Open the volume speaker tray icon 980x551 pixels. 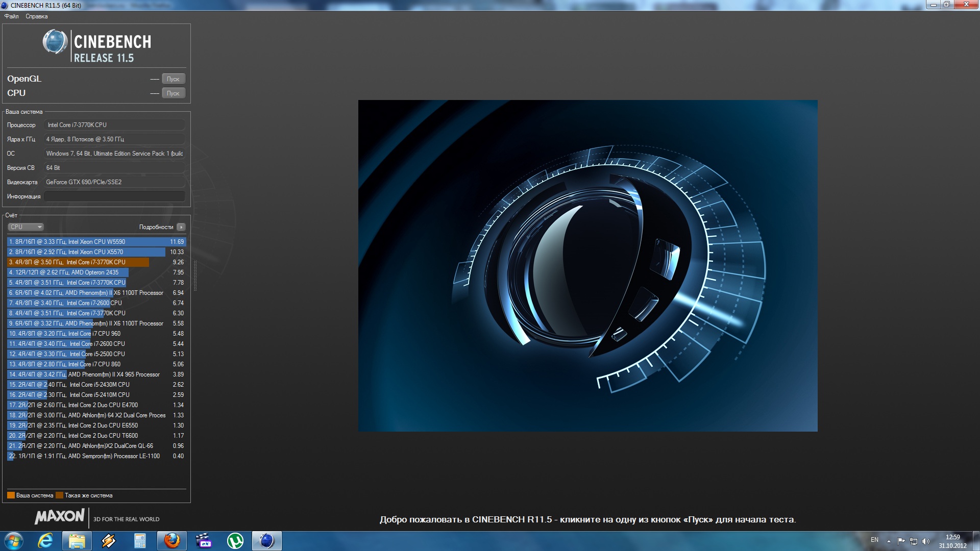coord(926,541)
